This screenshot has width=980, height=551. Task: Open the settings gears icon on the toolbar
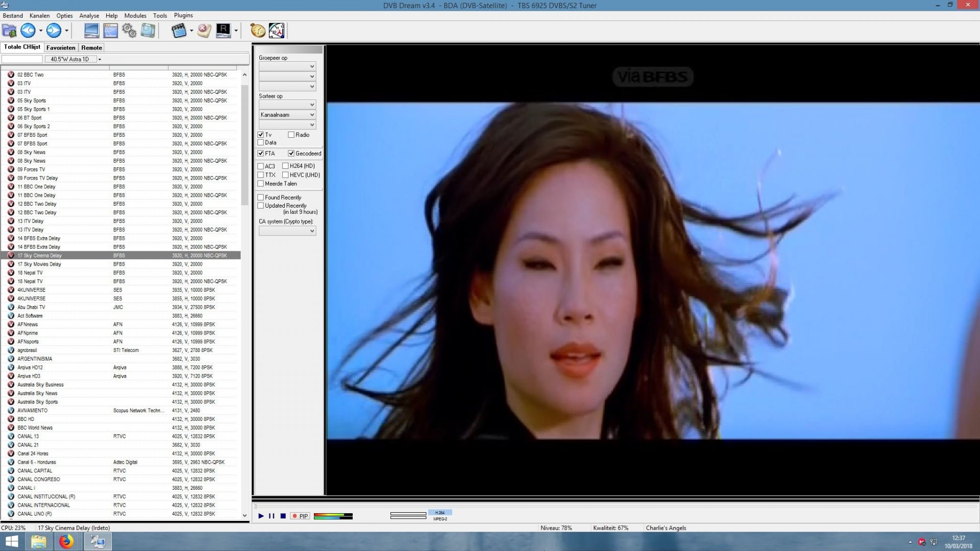click(x=129, y=31)
